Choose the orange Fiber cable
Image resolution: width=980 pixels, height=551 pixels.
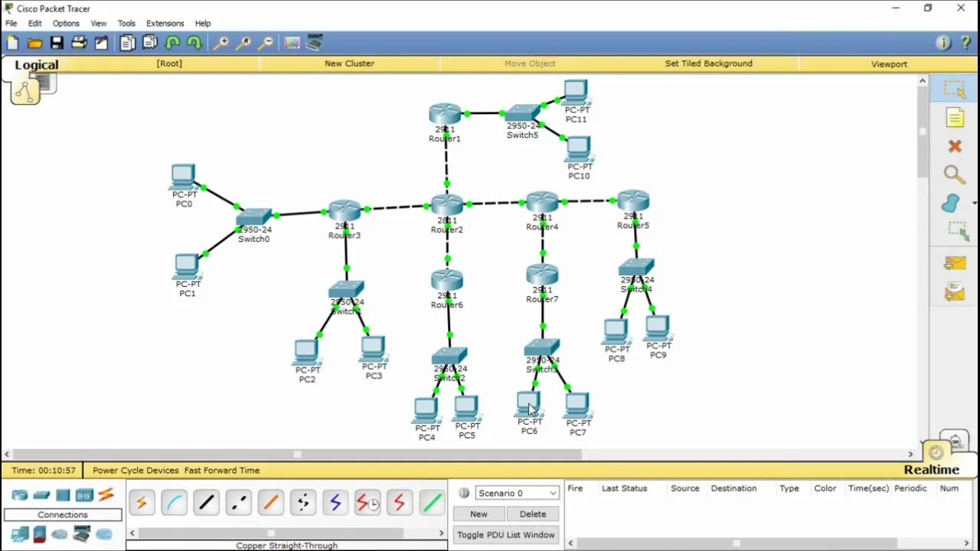coord(270,502)
